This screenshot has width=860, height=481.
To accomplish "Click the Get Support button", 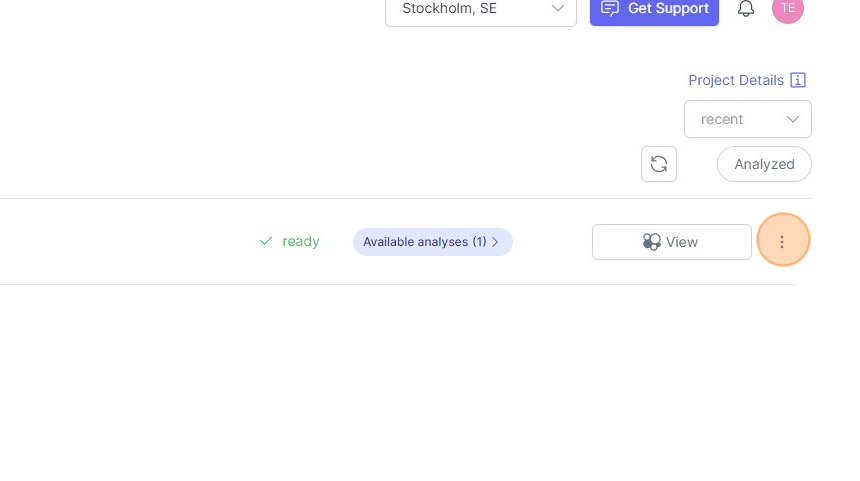I will coord(654,10).
